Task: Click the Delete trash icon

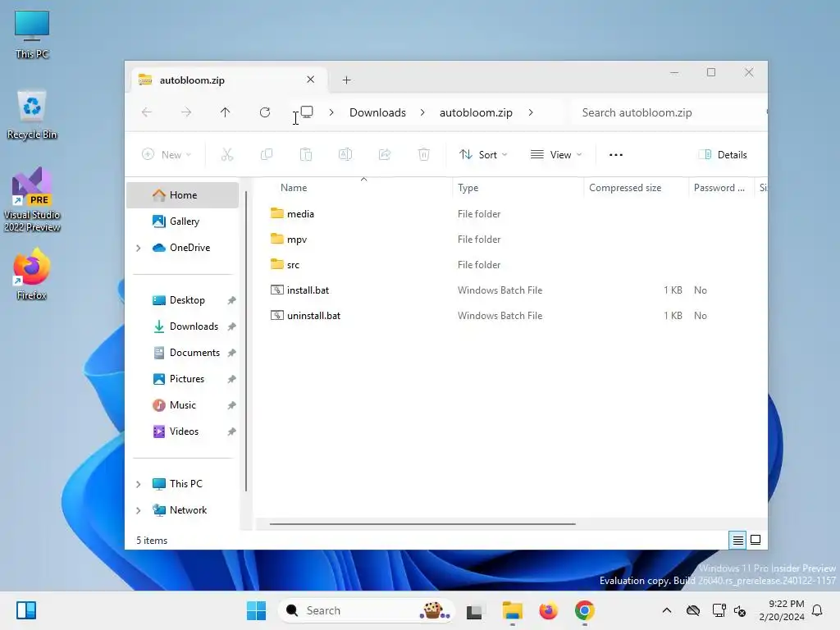Action: (424, 154)
